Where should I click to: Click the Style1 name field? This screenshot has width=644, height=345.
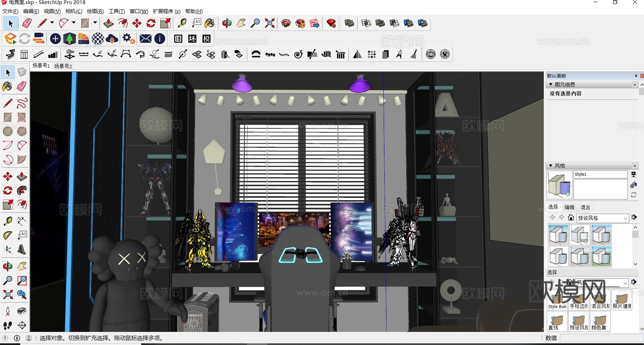coord(600,174)
